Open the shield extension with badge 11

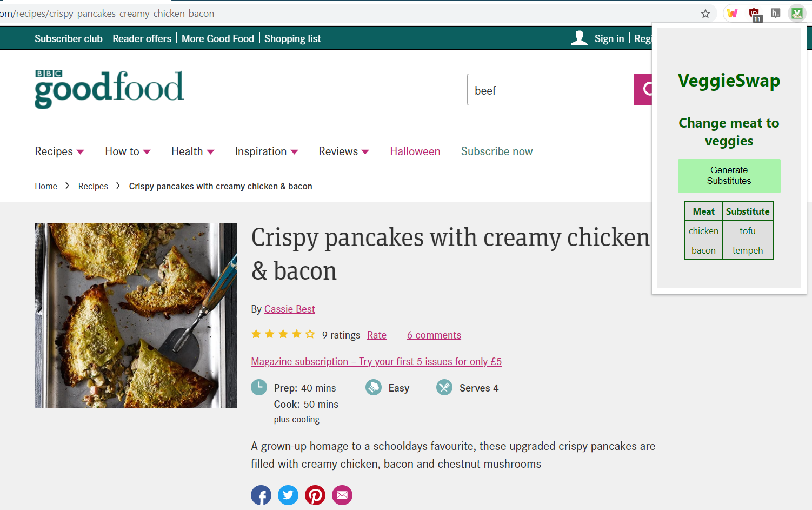(x=755, y=15)
